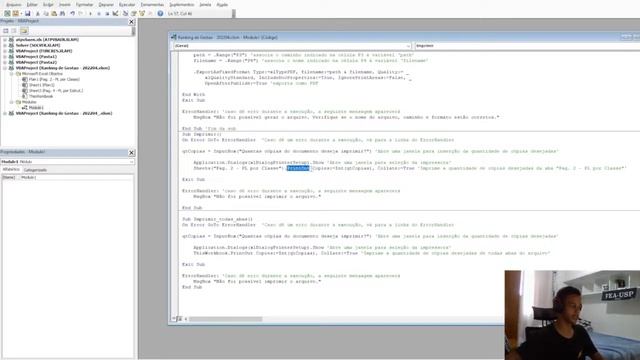Toggle Design Mode toolbar icon

click(116, 13)
